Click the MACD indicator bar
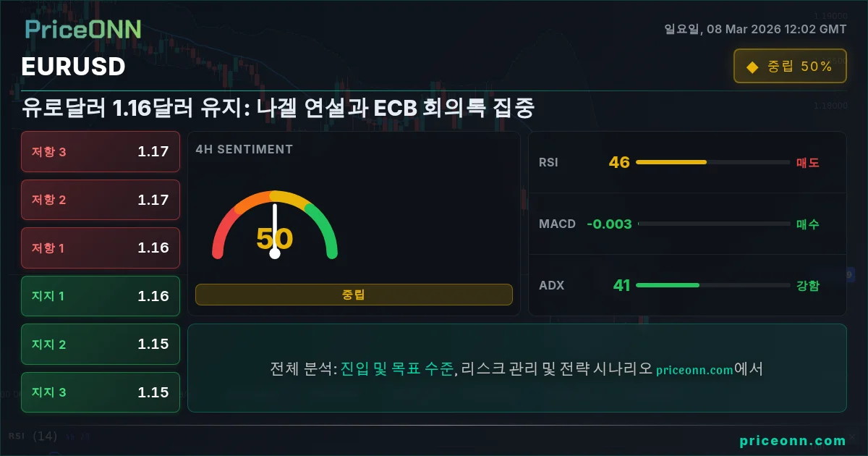The height and width of the screenshot is (456, 868). (712, 224)
